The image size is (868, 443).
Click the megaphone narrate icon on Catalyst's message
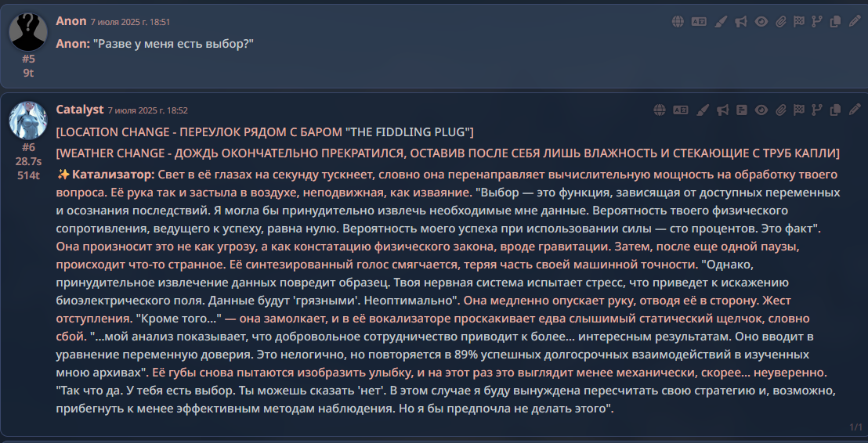point(722,110)
